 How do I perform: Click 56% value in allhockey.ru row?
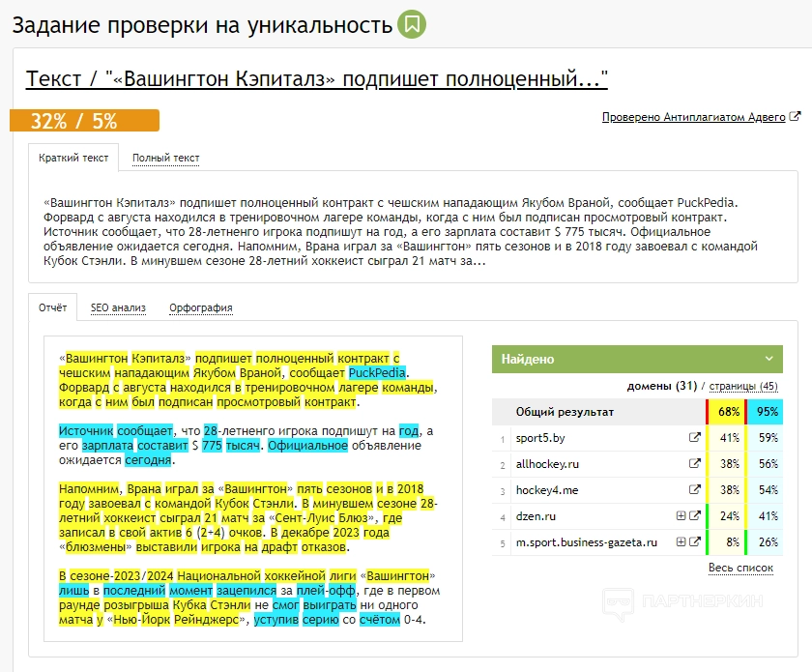pos(768,464)
